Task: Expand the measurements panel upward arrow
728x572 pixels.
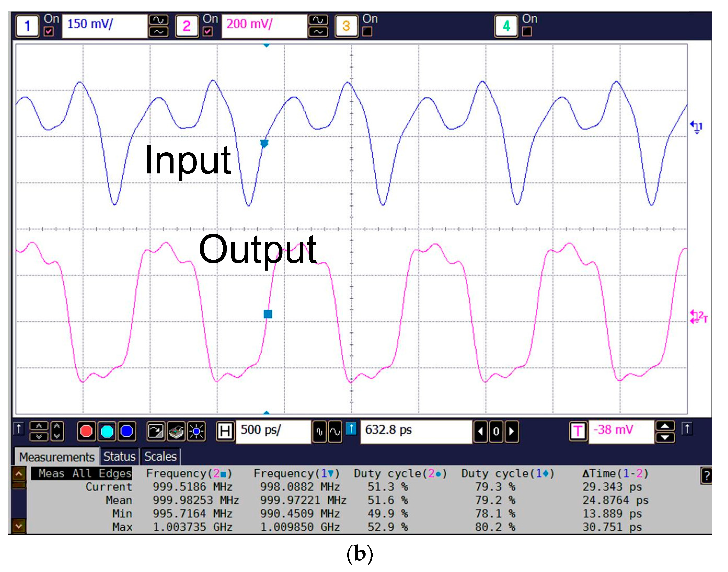Action: [x=19, y=474]
